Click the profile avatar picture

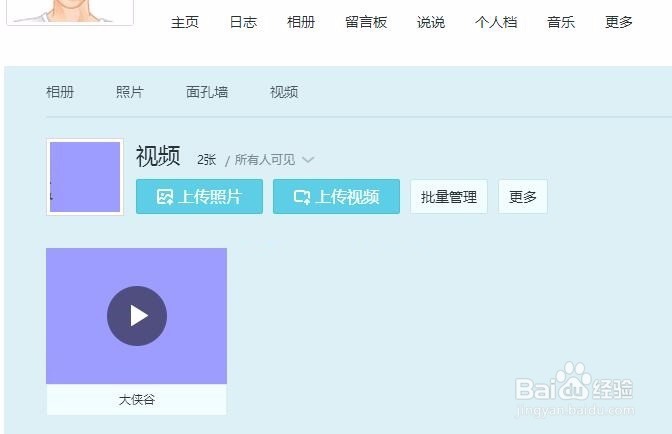[x=70, y=12]
